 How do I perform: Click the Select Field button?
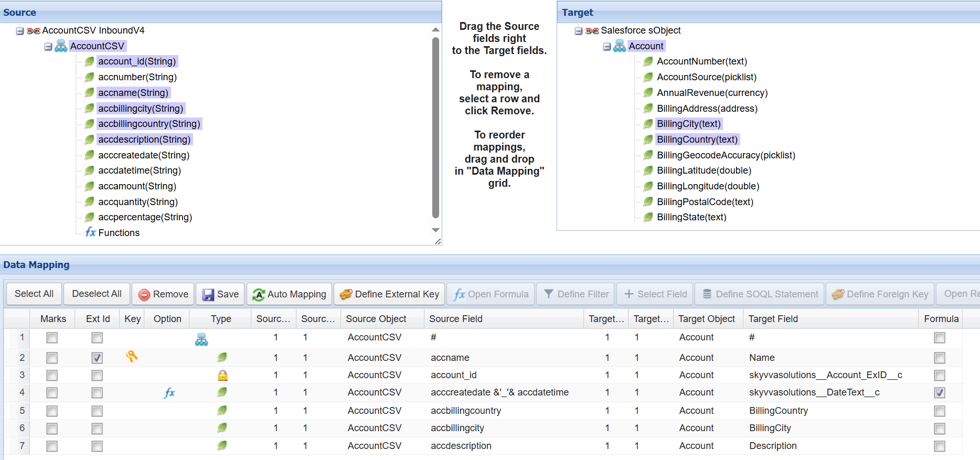click(655, 294)
